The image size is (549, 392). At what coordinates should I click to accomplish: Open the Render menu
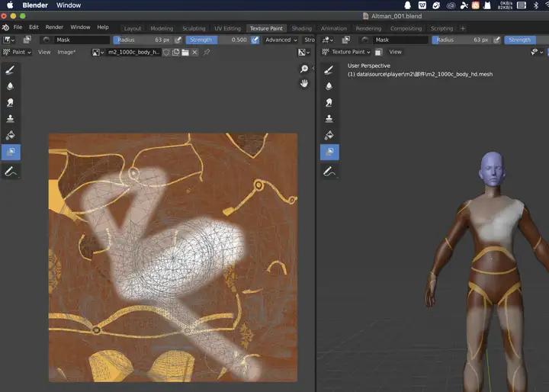click(x=54, y=27)
